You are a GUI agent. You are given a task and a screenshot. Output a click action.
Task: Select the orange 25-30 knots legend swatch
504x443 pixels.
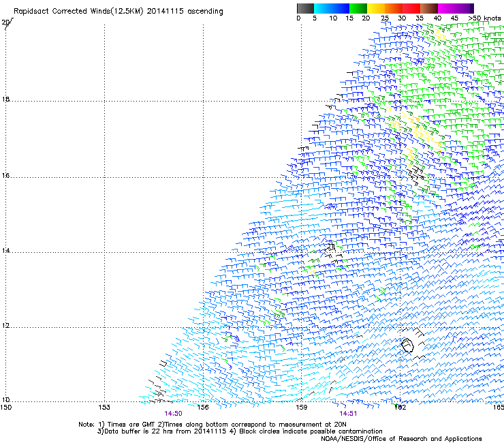(x=394, y=8)
